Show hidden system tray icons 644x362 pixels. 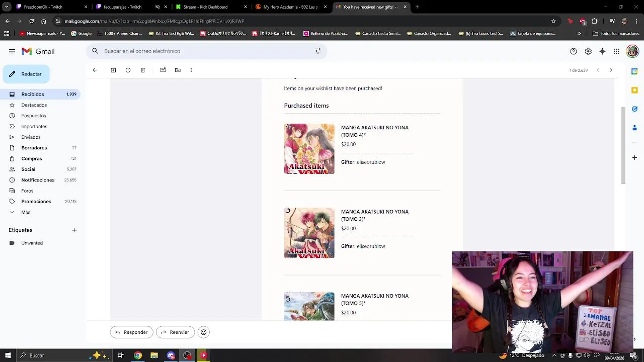pos(554,355)
